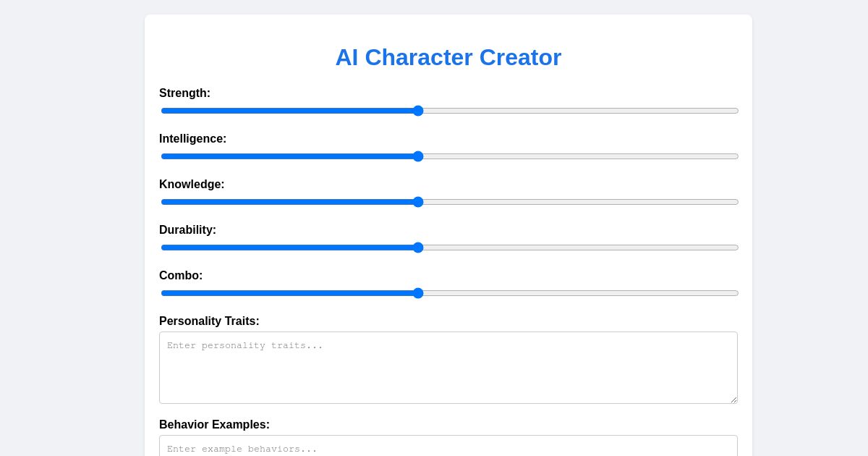868x456 pixels.
Task: Click the Durability slider handle
Action: click(x=418, y=248)
